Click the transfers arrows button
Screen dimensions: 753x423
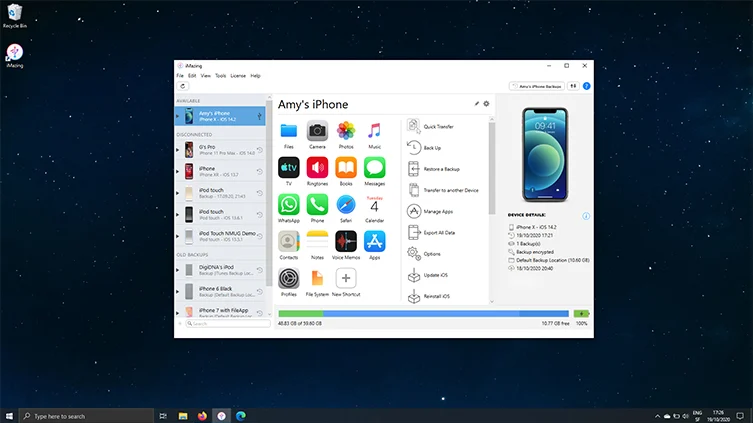[x=573, y=86]
